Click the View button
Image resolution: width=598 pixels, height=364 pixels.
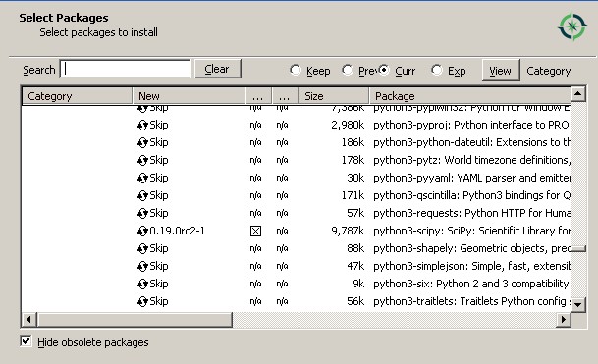[x=501, y=70]
